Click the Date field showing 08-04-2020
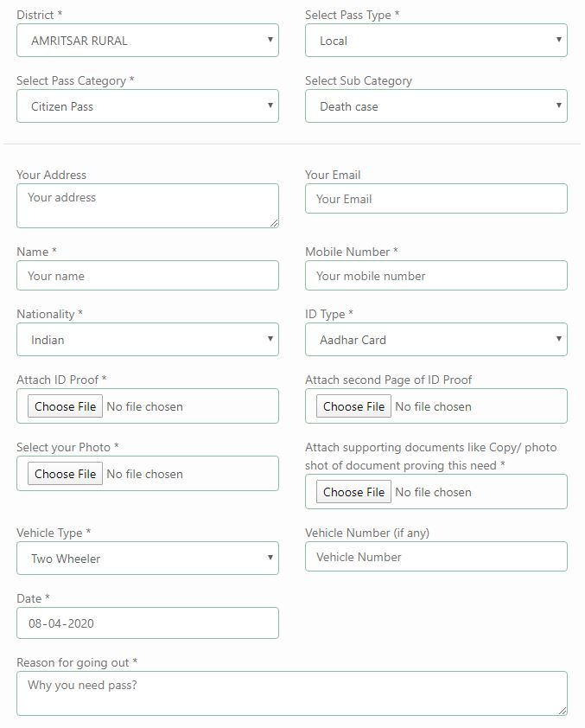The height and width of the screenshot is (728, 585). 148,623
